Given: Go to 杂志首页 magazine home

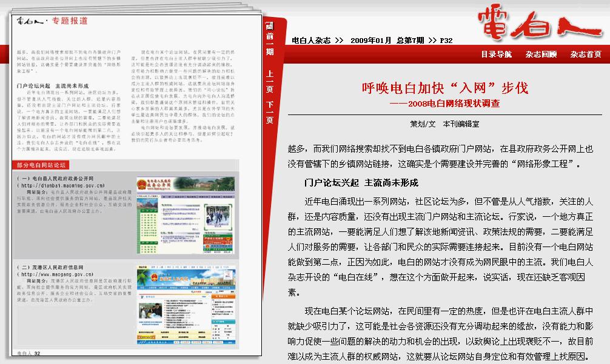Looking at the screenshot, I should point(586,55).
